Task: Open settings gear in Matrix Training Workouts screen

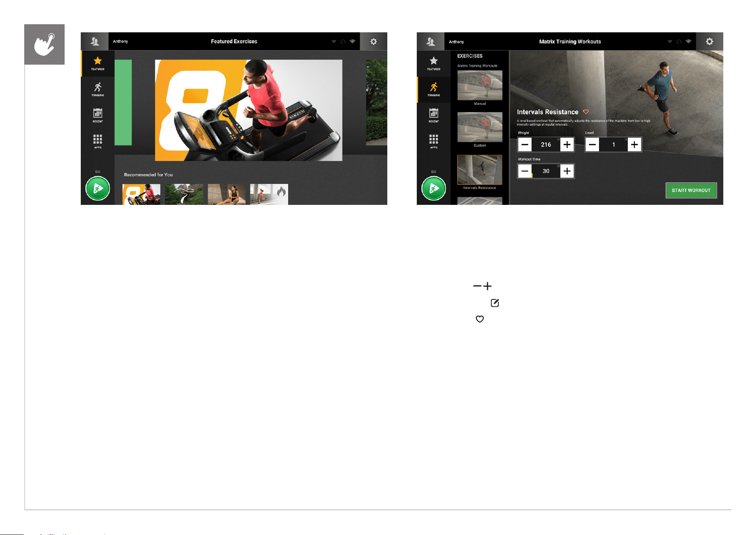Action: 710,41
